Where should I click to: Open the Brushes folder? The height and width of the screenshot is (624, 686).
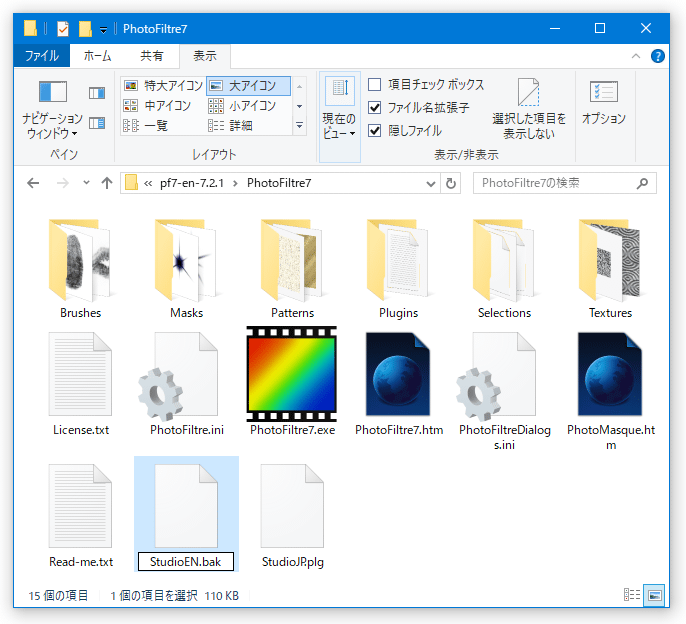(x=80, y=260)
